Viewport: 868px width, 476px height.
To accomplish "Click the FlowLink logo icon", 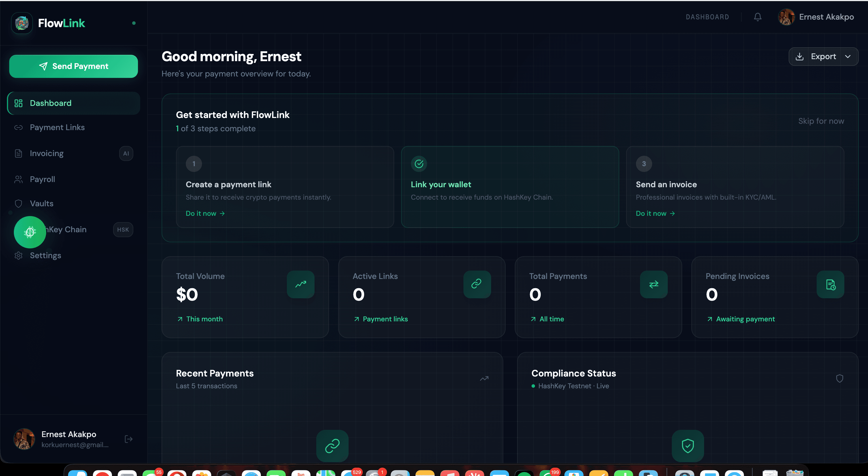I will [x=22, y=23].
